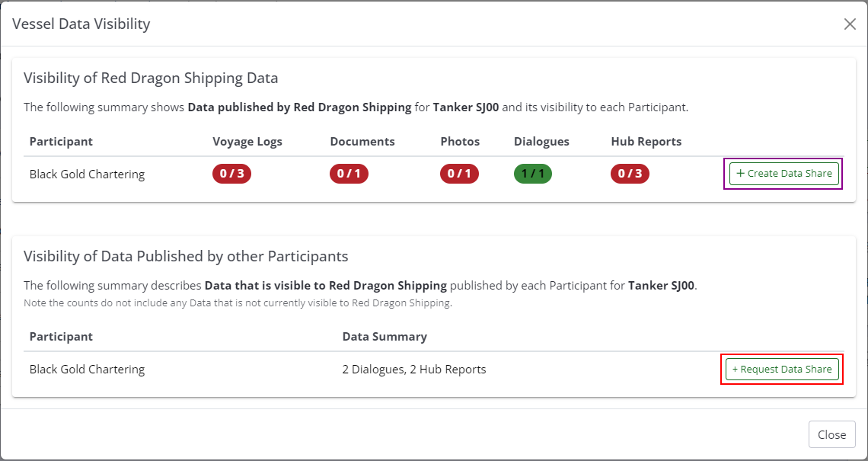Click the Dialogues column header
This screenshot has width=868, height=461.
[541, 142]
